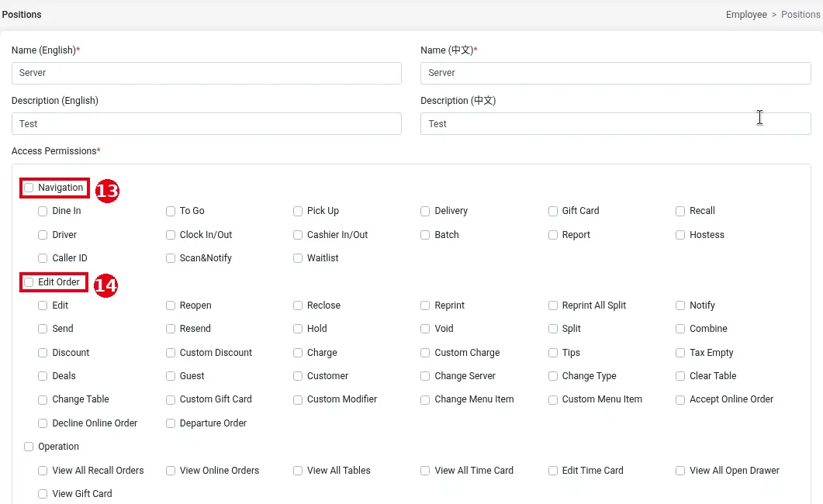Tick the Pick Up checkbox
Viewport: 823px width, 504px height.
tap(298, 211)
